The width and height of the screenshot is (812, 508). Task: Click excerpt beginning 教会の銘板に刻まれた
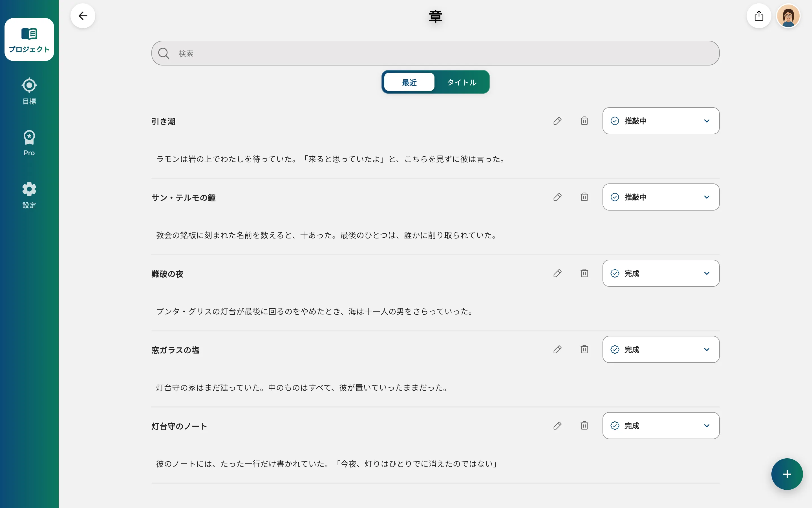pyautogui.click(x=327, y=236)
